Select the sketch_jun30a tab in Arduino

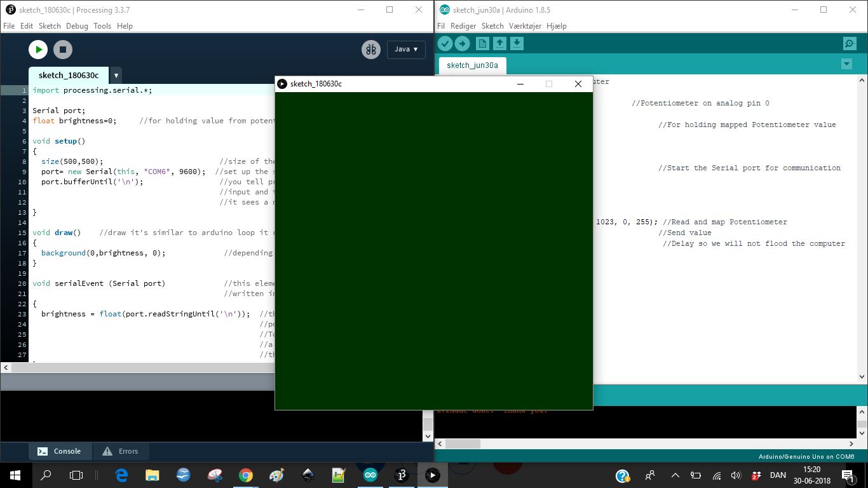(x=472, y=65)
